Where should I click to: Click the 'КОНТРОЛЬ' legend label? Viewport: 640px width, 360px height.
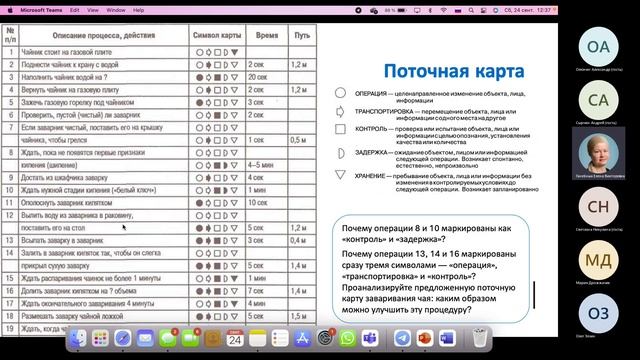[371, 129]
